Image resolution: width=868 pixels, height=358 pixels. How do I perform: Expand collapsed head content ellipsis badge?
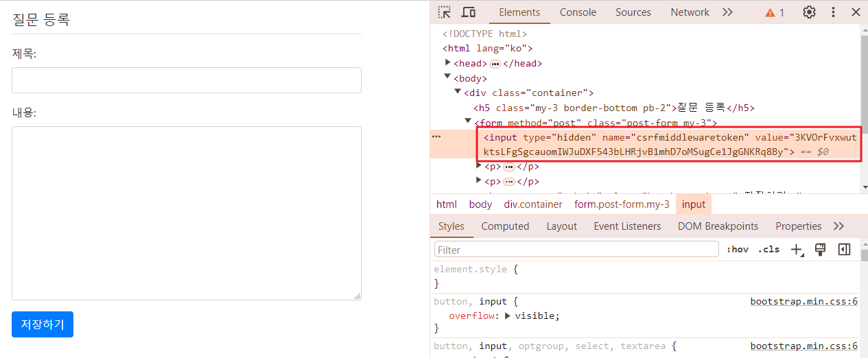pos(495,64)
